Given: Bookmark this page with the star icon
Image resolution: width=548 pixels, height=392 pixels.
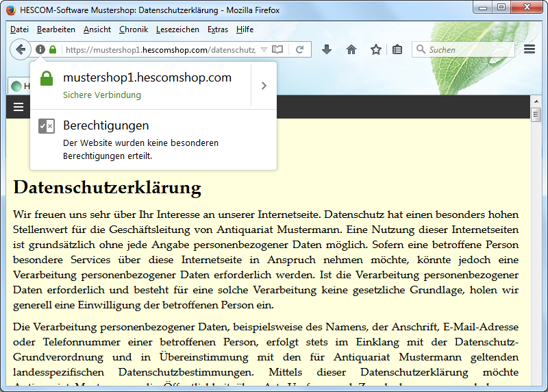Looking at the screenshot, I should 375,49.
